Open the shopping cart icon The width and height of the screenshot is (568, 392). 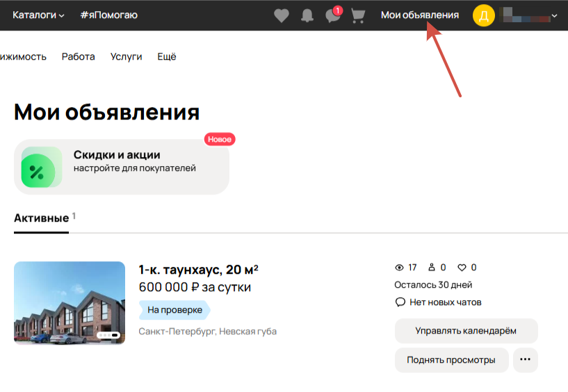click(x=358, y=15)
